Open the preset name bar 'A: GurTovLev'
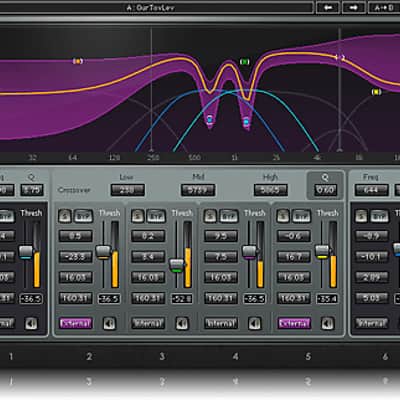 (151, 8)
